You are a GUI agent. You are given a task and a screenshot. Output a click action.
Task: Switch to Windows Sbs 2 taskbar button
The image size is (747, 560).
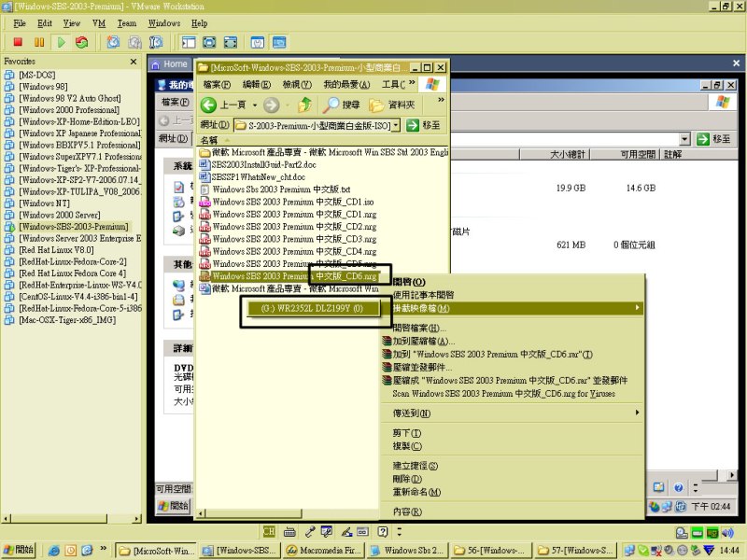pyautogui.click(x=408, y=551)
